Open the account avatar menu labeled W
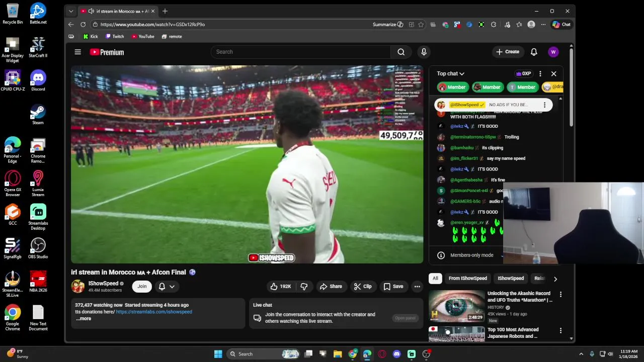This screenshot has height=362, width=644. (x=553, y=52)
